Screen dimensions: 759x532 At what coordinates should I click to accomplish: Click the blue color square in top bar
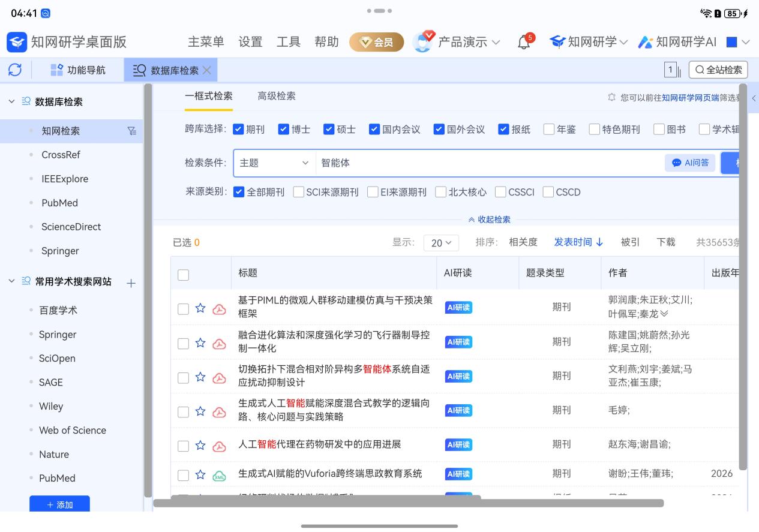pyautogui.click(x=731, y=42)
